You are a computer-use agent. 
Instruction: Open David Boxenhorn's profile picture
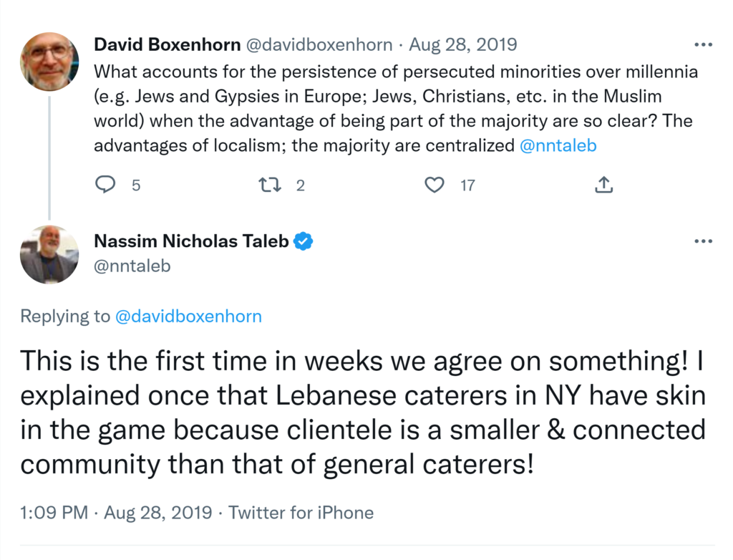click(x=49, y=62)
